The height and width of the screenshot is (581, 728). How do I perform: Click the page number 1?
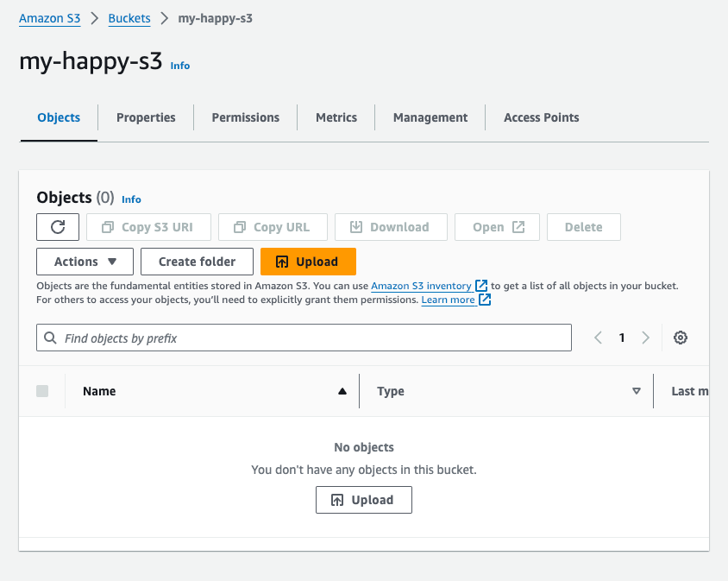coord(622,338)
